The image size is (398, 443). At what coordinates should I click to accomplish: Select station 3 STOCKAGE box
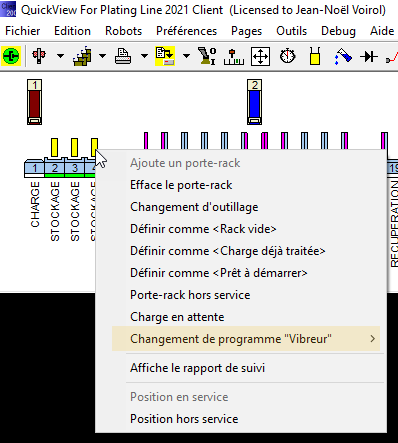coord(75,169)
